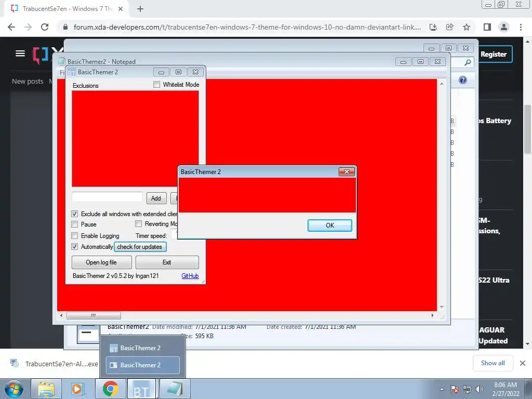This screenshot has height=399, width=532.
Task: Uncheck Exclude all windows with extended client
Action: pyautogui.click(x=75, y=214)
